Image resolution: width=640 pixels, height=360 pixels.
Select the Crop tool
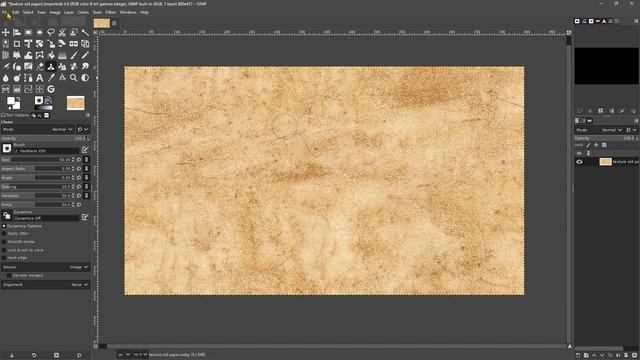click(x=17, y=44)
